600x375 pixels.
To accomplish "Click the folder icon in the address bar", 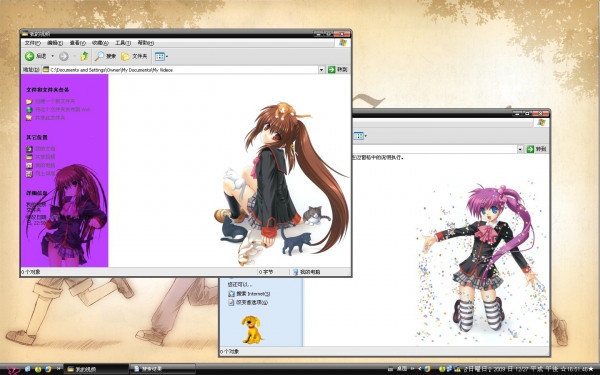I will (x=46, y=69).
